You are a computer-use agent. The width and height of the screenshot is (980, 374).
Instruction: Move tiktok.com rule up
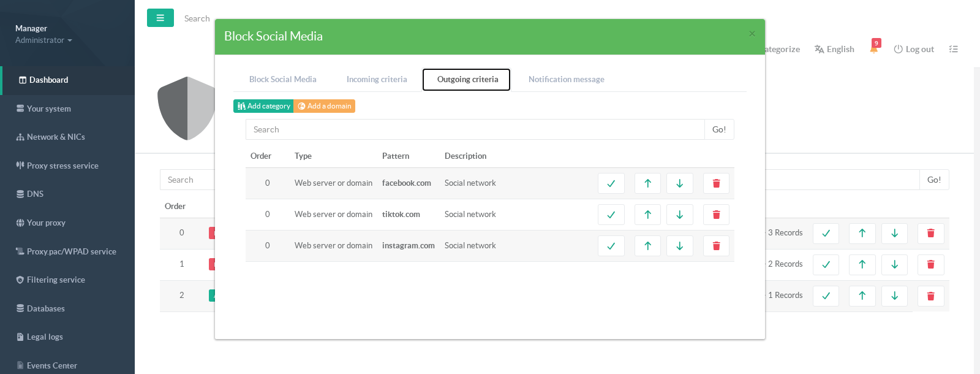click(x=648, y=215)
